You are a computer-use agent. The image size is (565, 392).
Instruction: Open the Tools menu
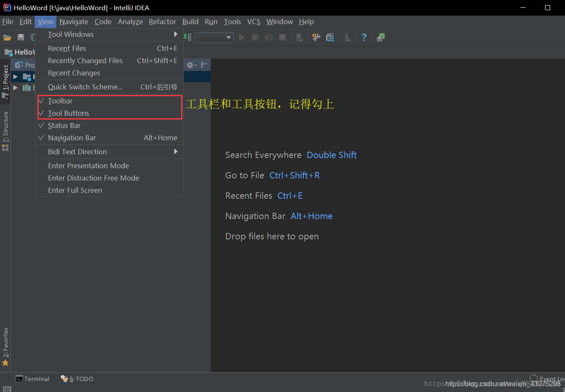tap(232, 22)
